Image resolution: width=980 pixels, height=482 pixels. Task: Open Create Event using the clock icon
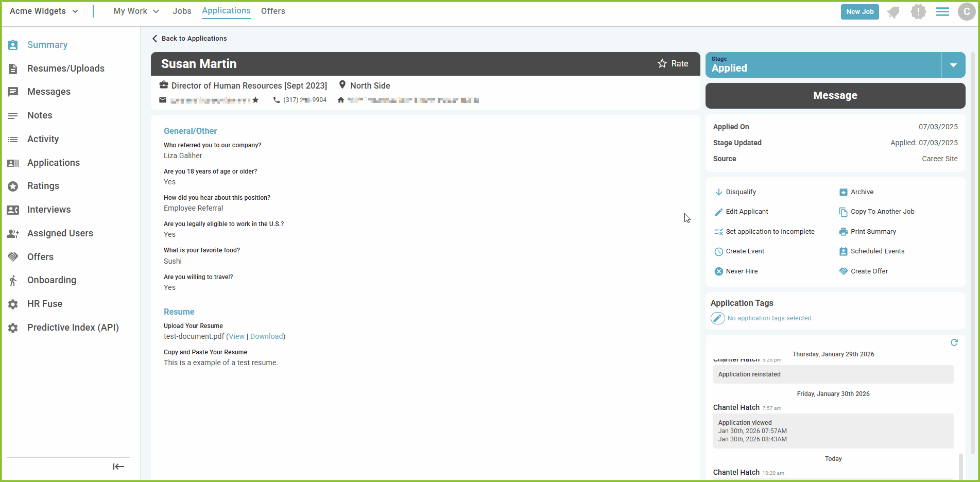tap(719, 251)
